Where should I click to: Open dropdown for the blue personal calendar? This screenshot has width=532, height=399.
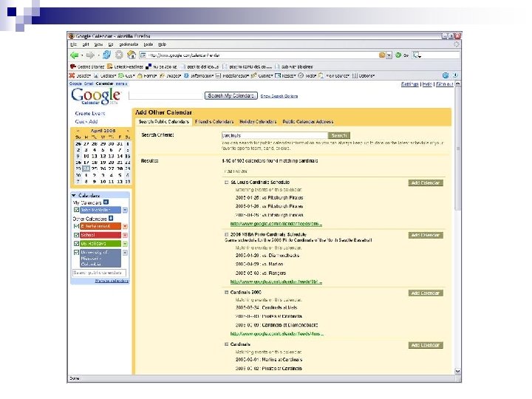coord(125,210)
